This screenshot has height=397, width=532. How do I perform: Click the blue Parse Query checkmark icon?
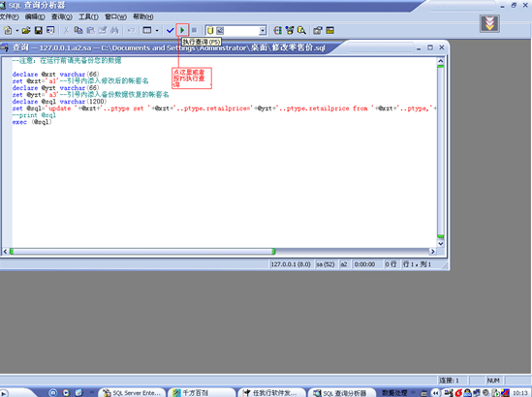[171, 31]
